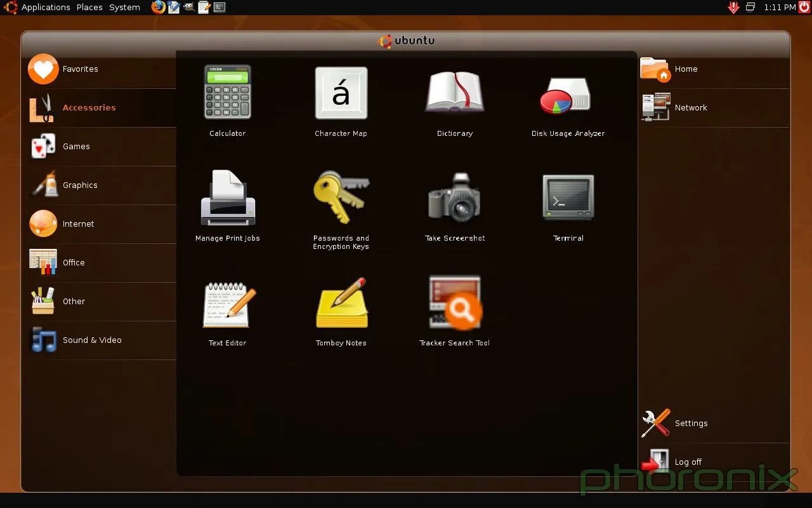
Task: Open the Places menu
Action: 89,8
